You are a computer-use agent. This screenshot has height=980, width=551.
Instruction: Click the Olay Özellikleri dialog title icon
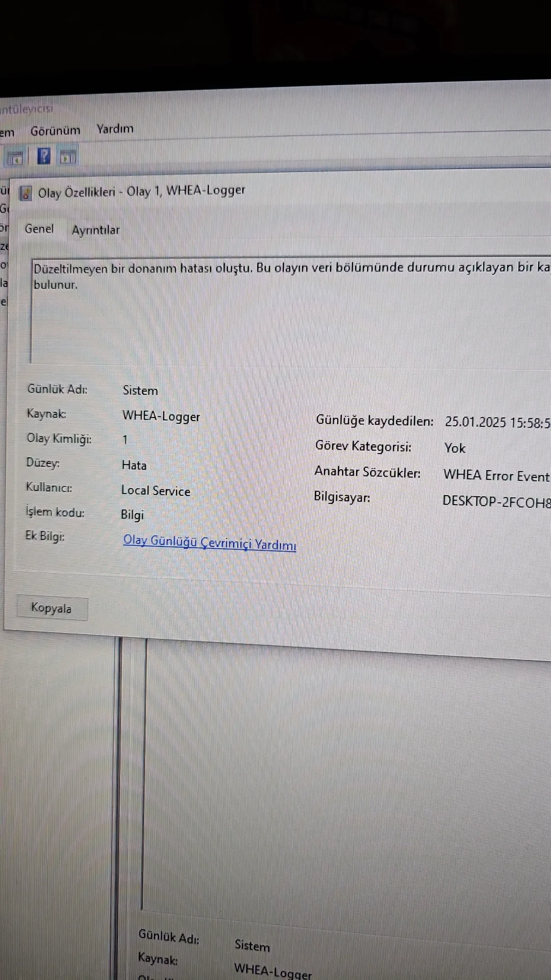[x=25, y=193]
